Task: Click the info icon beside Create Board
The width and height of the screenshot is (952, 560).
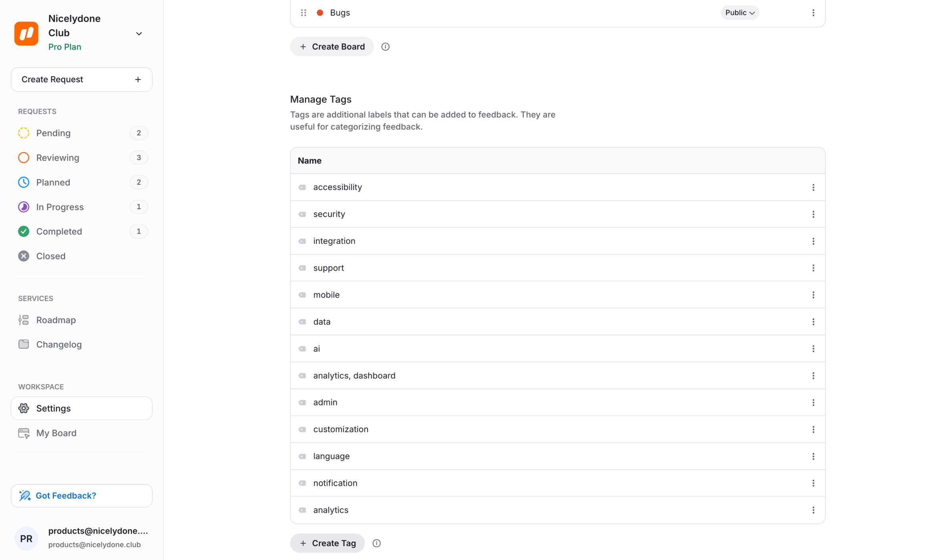Action: 385,47
